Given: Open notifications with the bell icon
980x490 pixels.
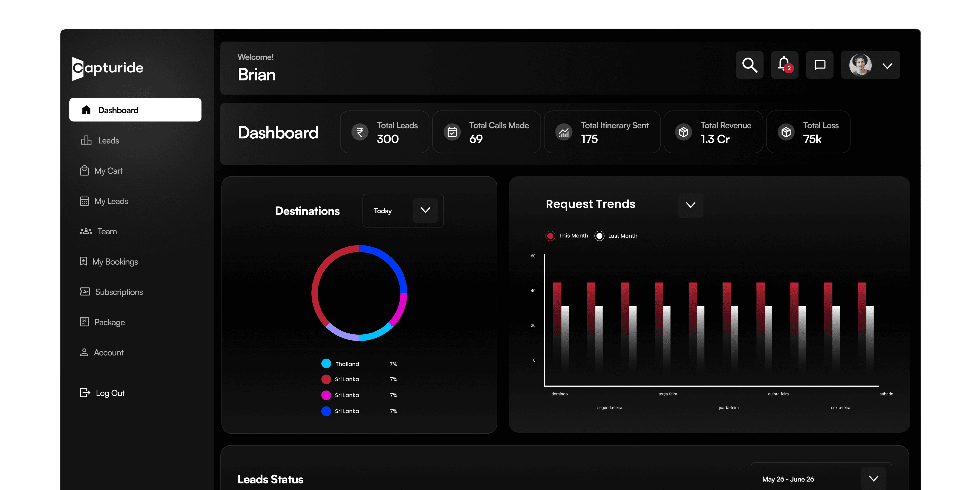Looking at the screenshot, I should click(784, 65).
